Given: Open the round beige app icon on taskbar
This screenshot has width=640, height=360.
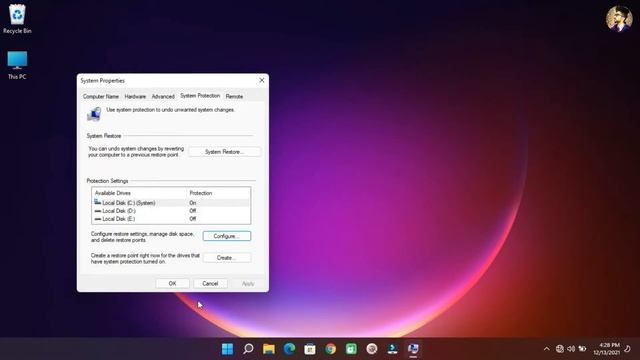Looking at the screenshot, I should pyautogui.click(x=372, y=349).
